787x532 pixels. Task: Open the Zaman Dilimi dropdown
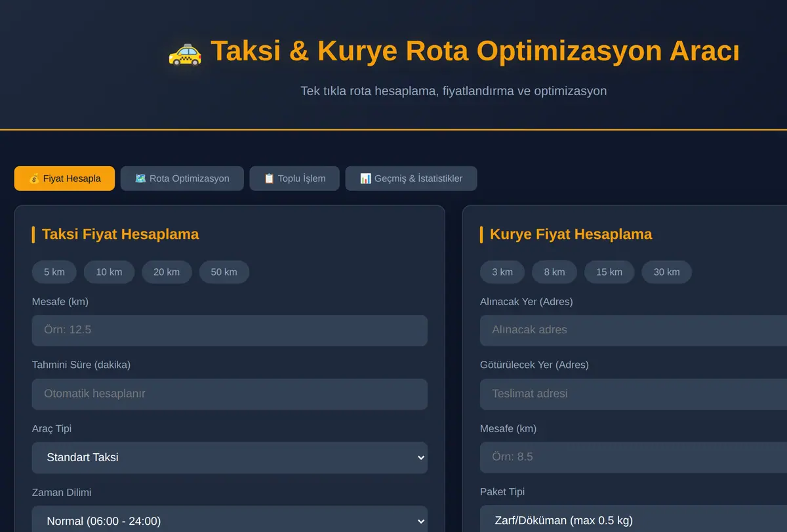[x=230, y=519]
